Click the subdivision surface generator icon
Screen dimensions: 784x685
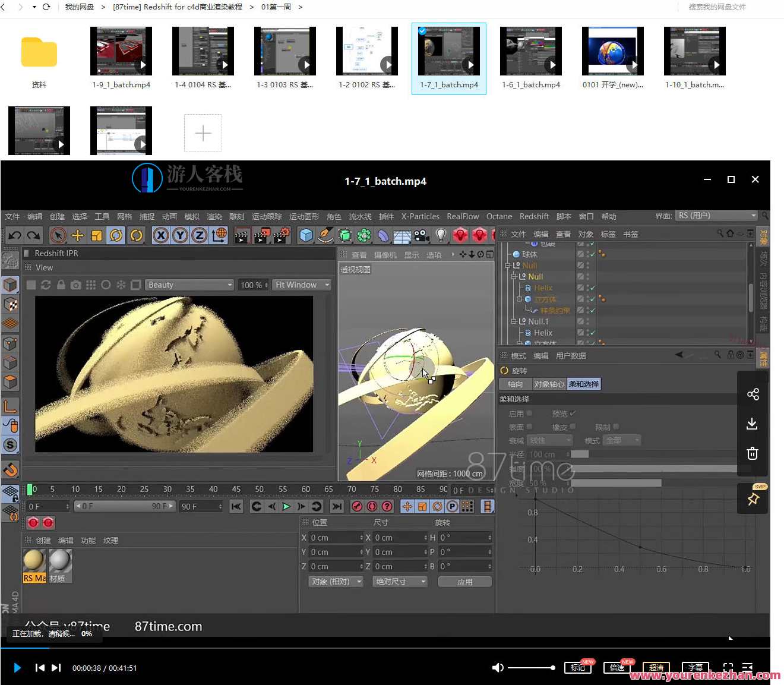344,235
